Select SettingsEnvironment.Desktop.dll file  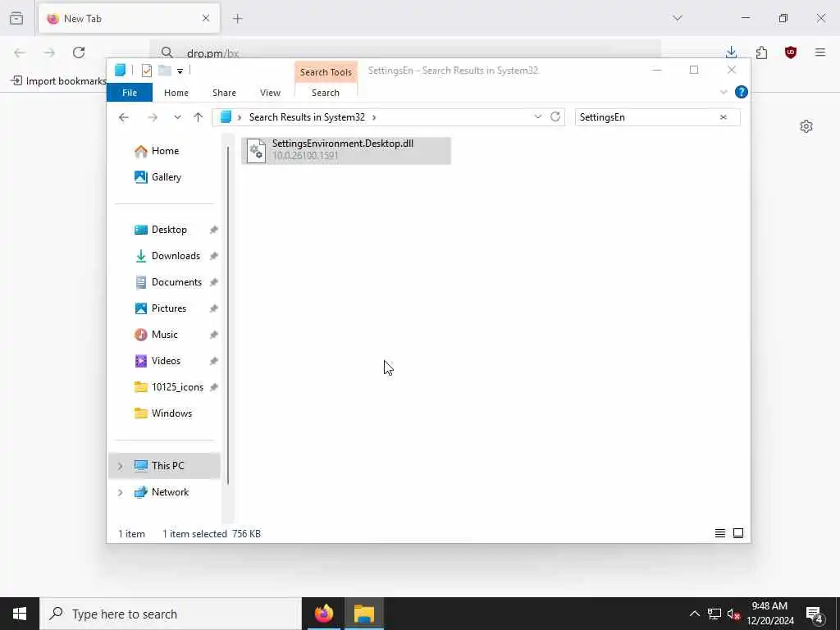point(346,151)
